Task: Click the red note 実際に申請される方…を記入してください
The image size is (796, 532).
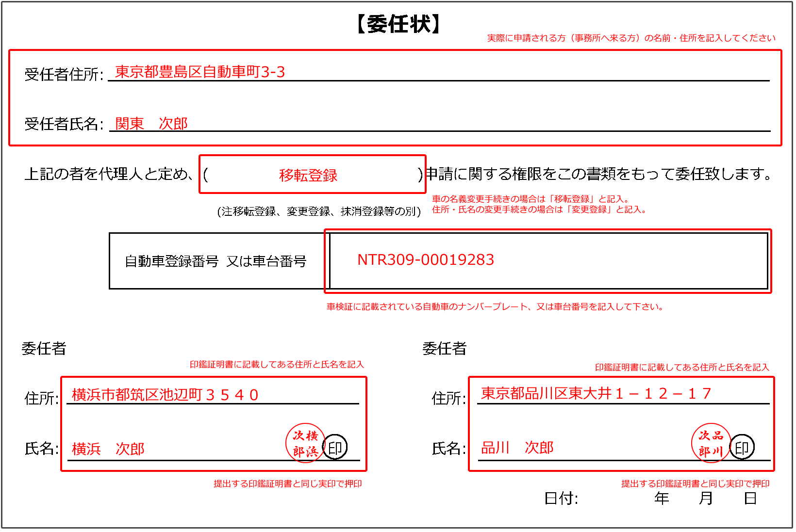Action: (631, 38)
